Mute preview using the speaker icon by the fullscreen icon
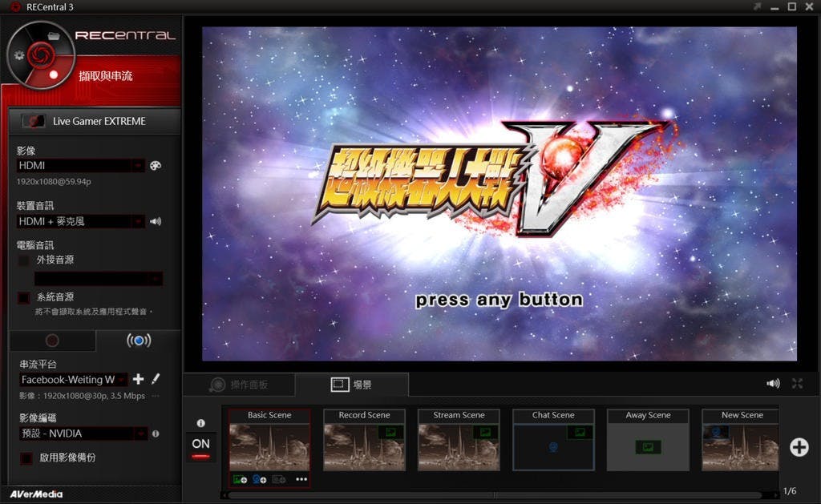821x504 pixels. pyautogui.click(x=773, y=384)
